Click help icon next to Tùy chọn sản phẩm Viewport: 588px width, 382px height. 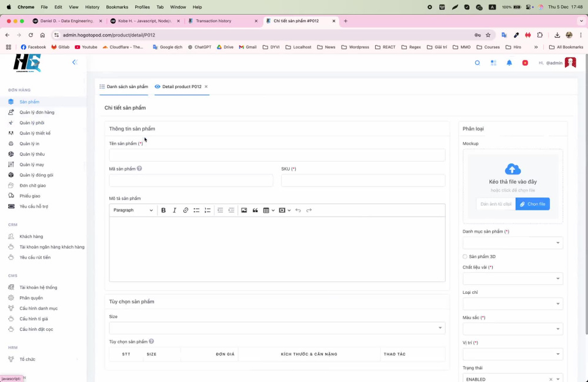pos(152,341)
